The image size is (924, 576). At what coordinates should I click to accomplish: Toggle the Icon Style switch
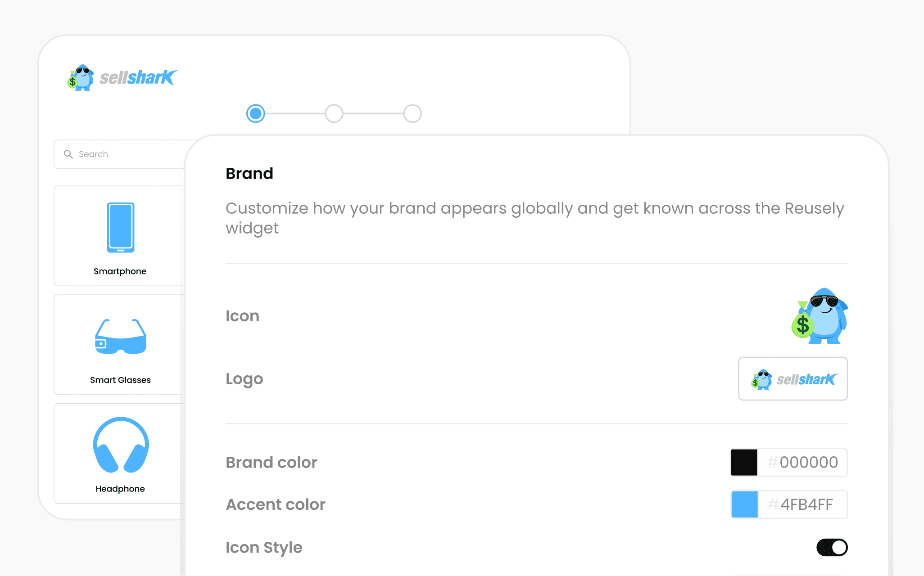click(832, 547)
